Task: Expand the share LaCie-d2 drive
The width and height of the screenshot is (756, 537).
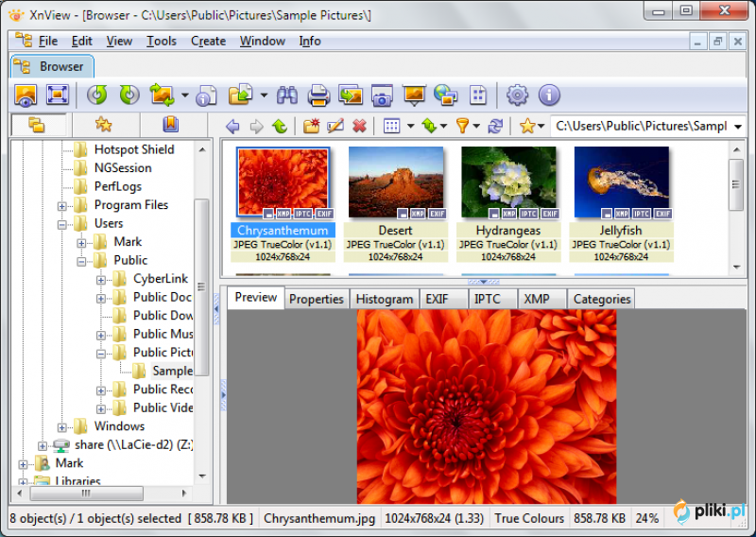Action: click(x=43, y=446)
